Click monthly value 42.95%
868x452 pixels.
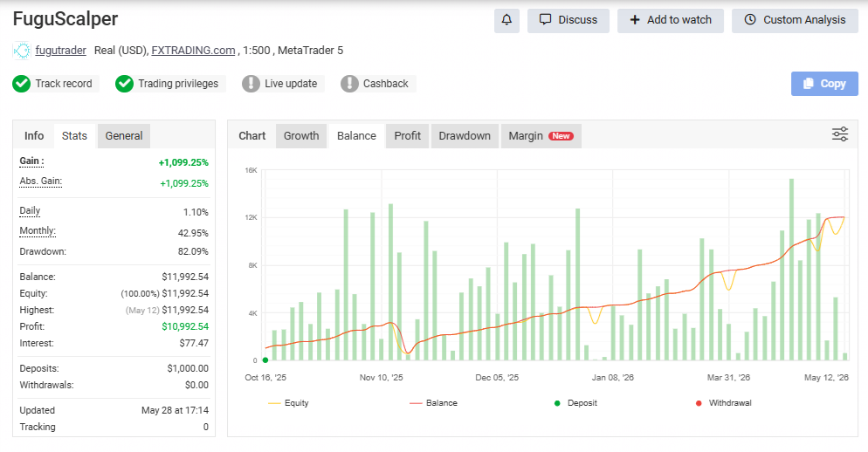[193, 233]
